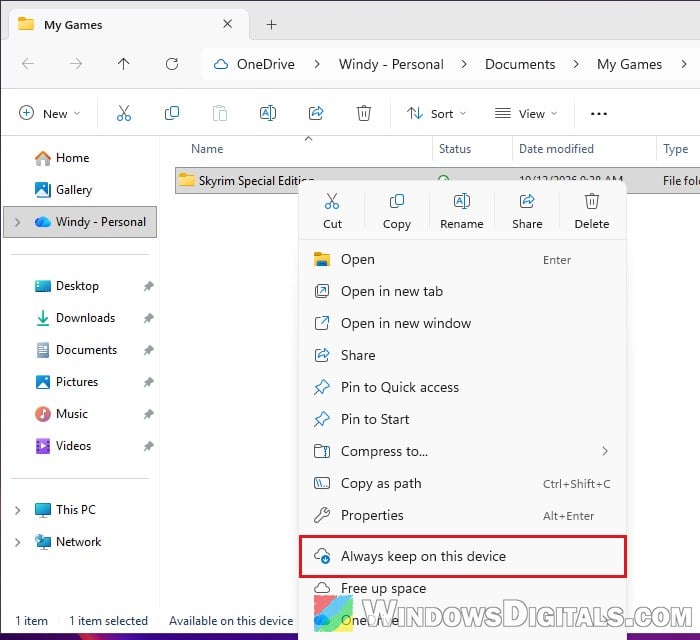Unpin Documents using its pin icon
This screenshot has width=700, height=640.
point(148,350)
